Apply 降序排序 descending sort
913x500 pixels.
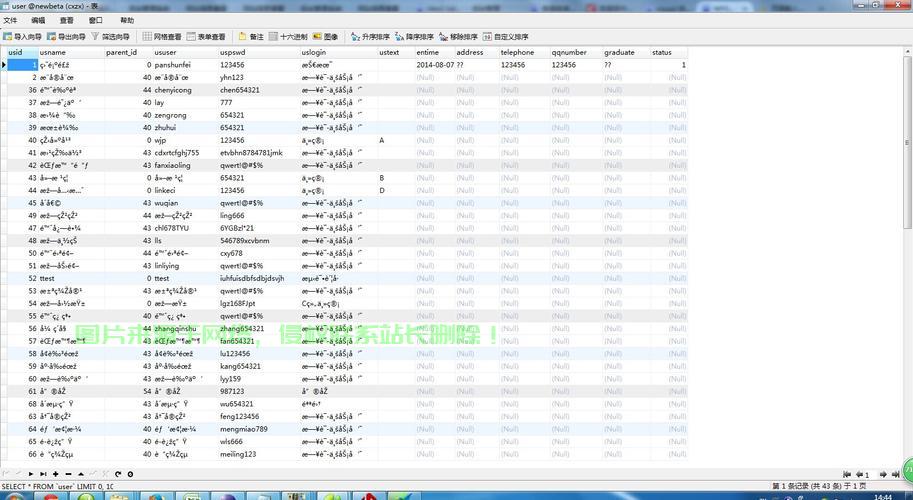coord(414,37)
